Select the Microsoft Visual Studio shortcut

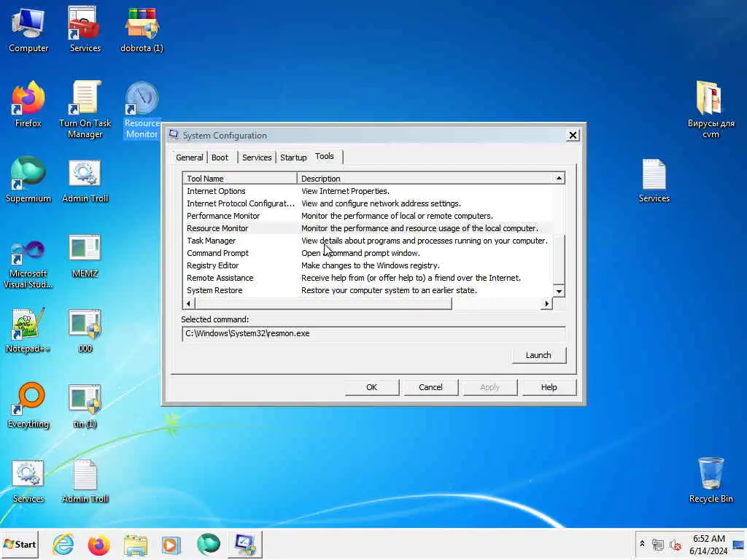pyautogui.click(x=28, y=264)
